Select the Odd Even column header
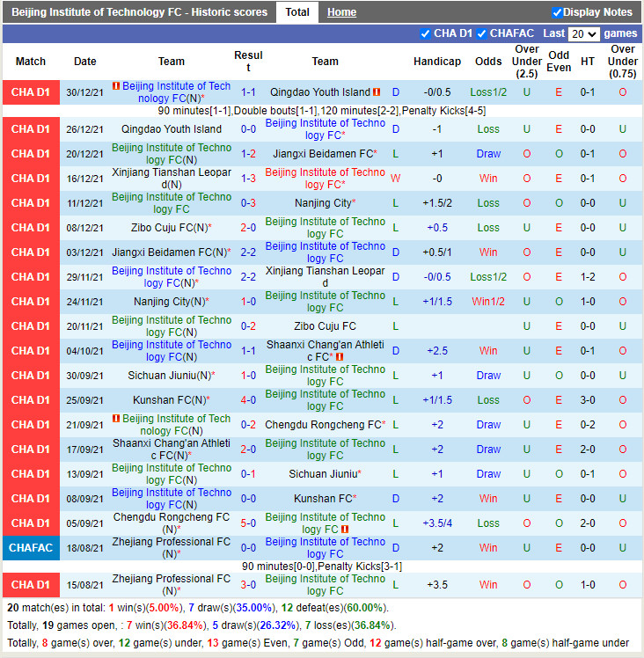The height and width of the screenshot is (658, 644). point(559,62)
